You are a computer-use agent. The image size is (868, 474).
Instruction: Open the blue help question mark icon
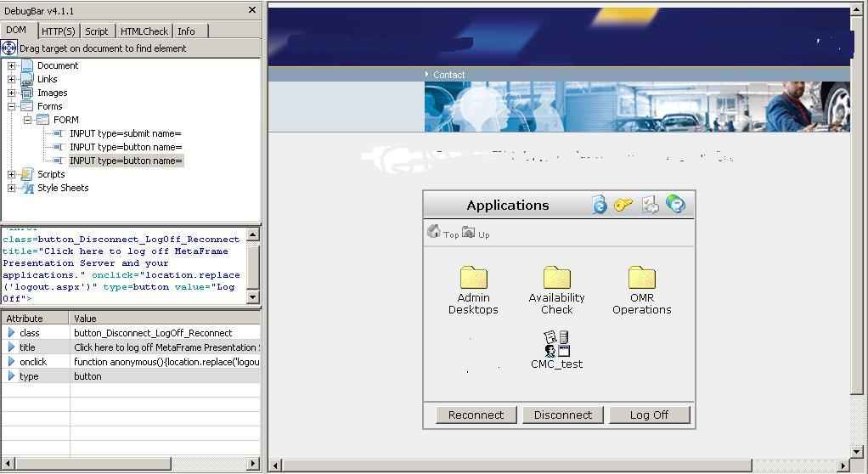pyautogui.click(x=675, y=205)
